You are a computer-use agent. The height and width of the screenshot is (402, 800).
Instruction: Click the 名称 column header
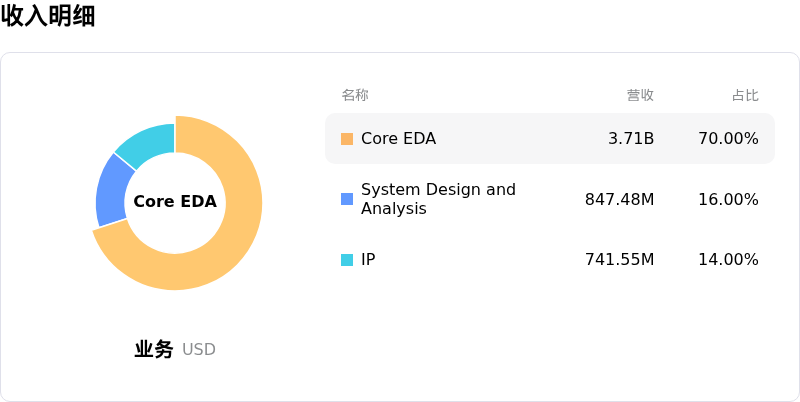[355, 95]
